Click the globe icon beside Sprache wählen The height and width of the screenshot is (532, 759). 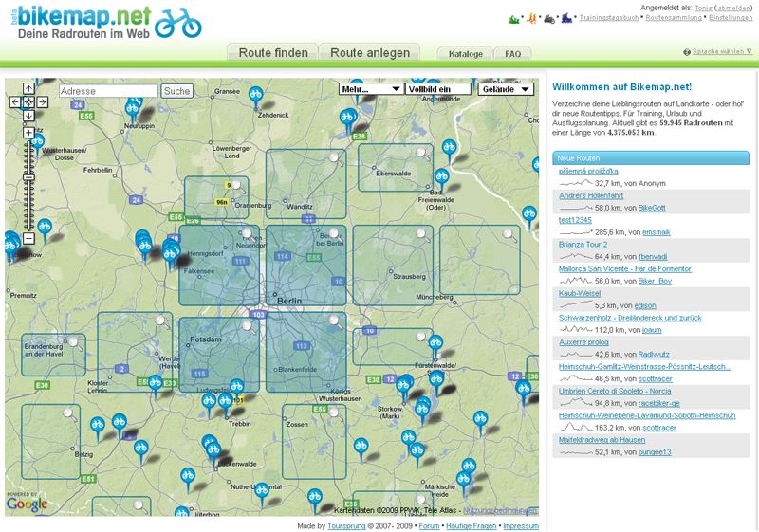[686, 52]
